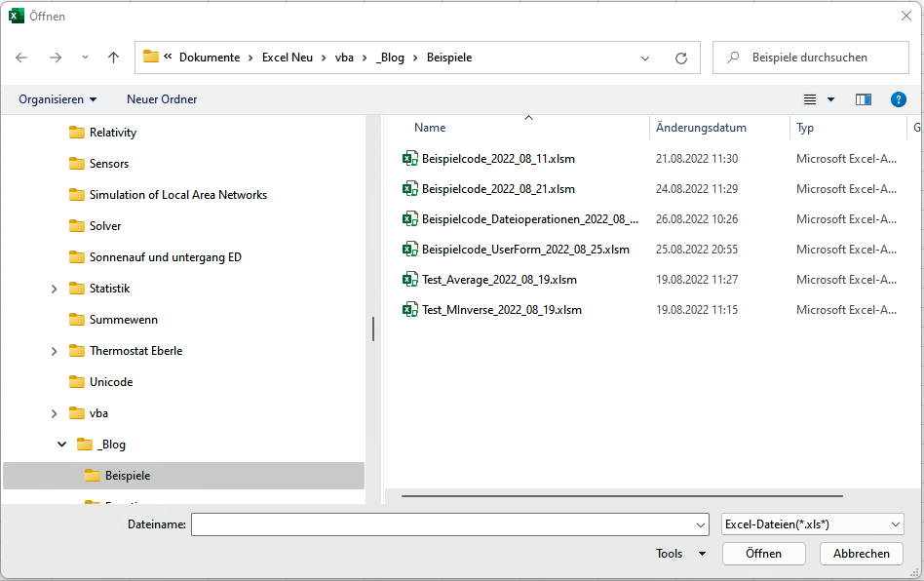924x581 pixels.
Task: Select file Beispielcode_UserForm_2022_08_25.xlsm
Action: tap(525, 250)
